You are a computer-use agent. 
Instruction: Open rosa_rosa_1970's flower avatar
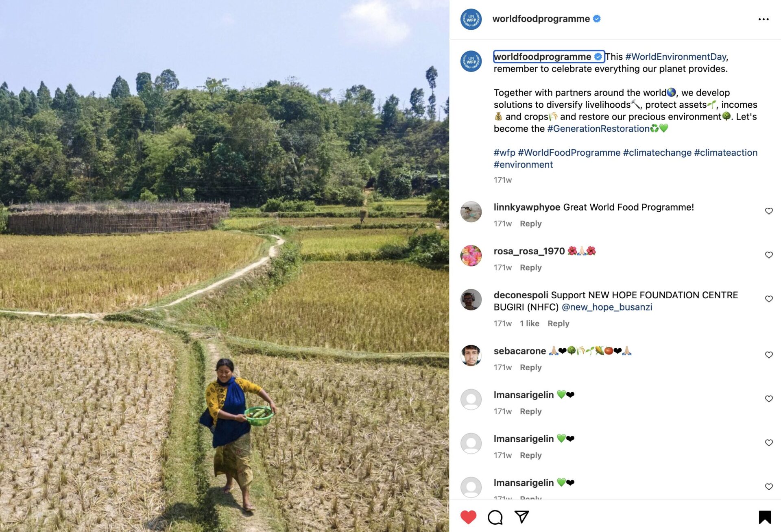point(471,256)
